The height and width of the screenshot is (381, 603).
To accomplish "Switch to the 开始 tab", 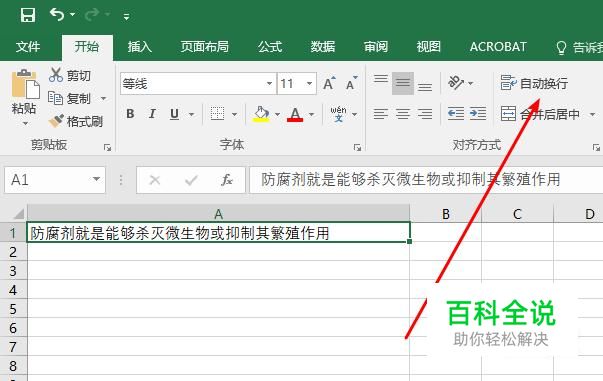I will [87, 47].
